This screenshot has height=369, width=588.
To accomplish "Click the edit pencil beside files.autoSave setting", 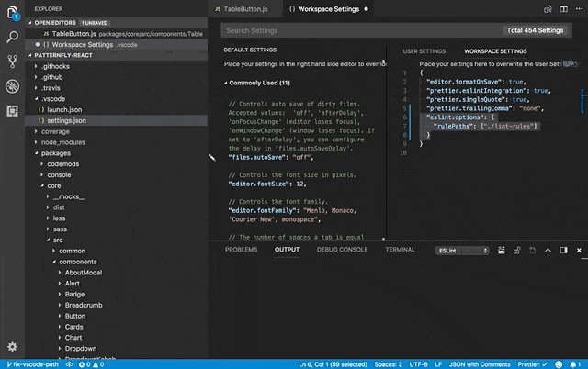I will click(212, 158).
